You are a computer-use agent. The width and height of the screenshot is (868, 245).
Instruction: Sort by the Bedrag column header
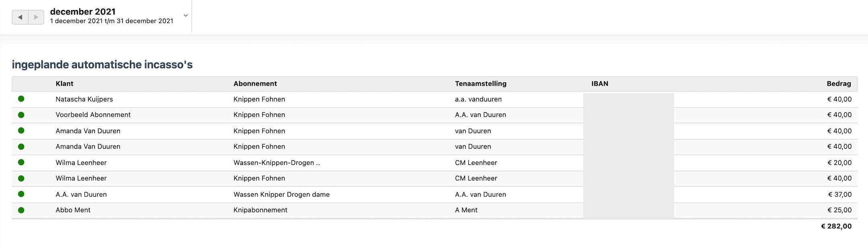pos(839,84)
